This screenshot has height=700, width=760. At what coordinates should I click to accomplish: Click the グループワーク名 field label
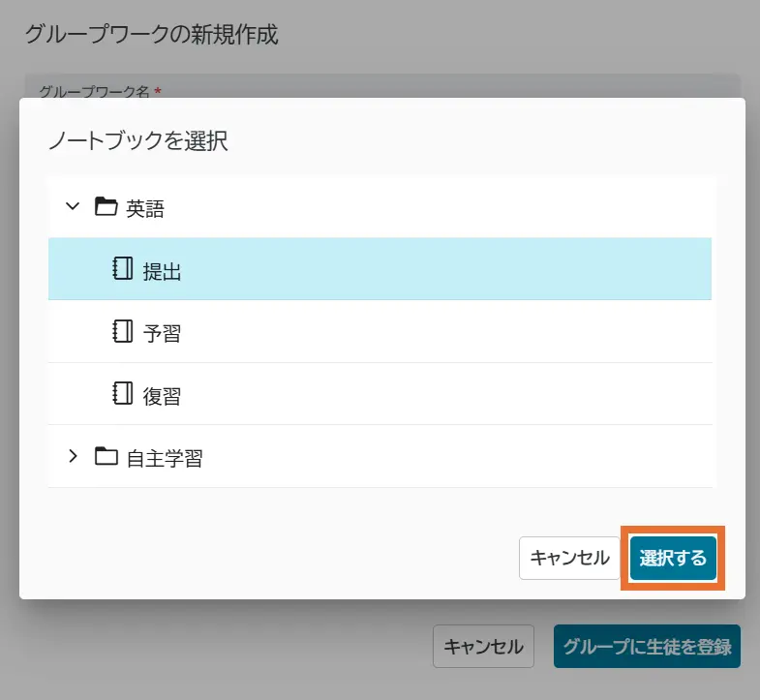[95, 91]
